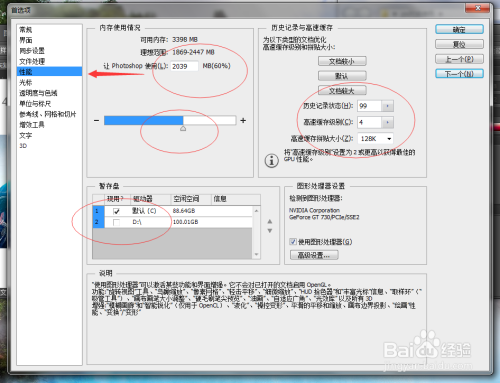The image size is (500, 383).
Task: Click the 空闲空间 column header
Action: pos(191,199)
